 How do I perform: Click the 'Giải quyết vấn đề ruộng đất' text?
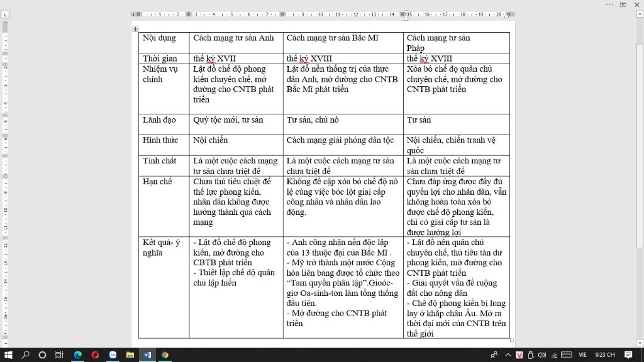pyautogui.click(x=452, y=288)
